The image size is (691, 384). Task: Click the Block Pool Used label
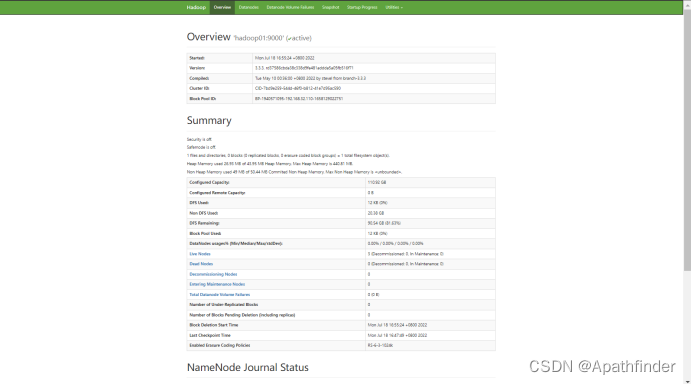(205, 234)
